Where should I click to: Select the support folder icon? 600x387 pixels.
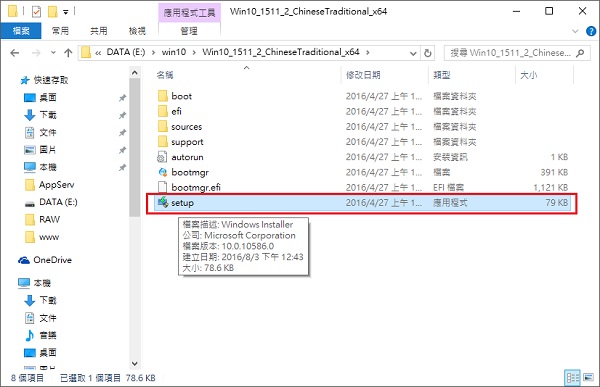tap(163, 142)
